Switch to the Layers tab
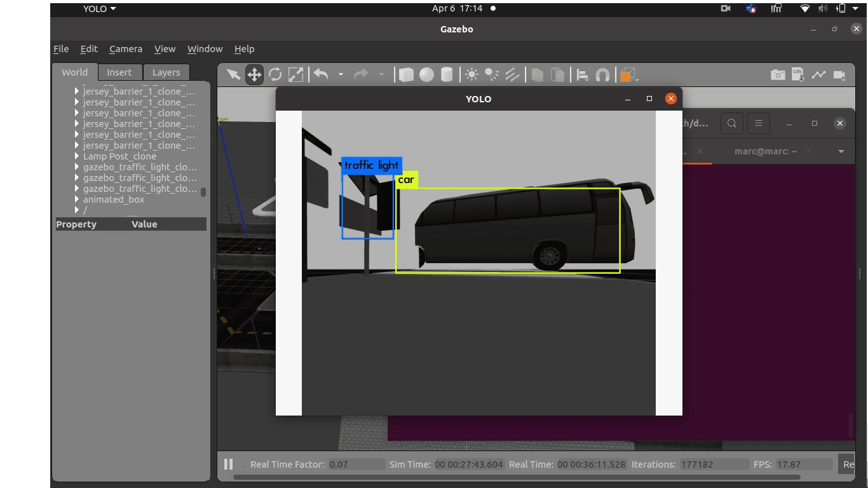The image size is (868, 488). (166, 72)
